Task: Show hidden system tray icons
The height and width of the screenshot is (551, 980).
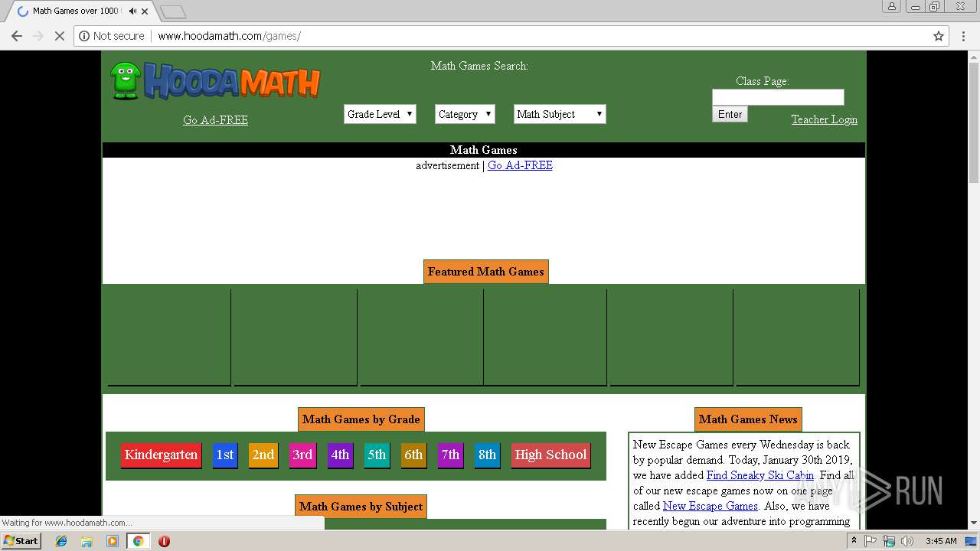Action: click(854, 541)
